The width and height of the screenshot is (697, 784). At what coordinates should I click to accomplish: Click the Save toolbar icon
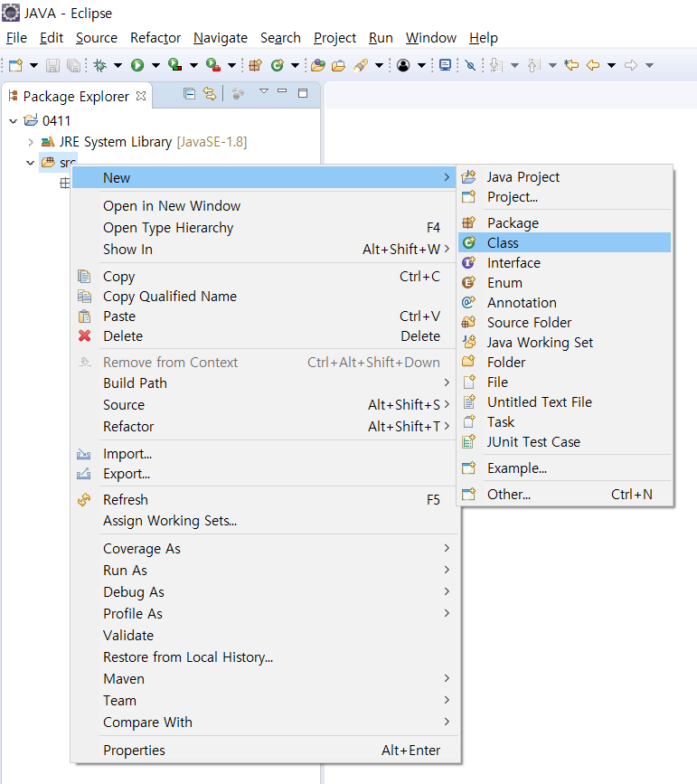point(52,65)
